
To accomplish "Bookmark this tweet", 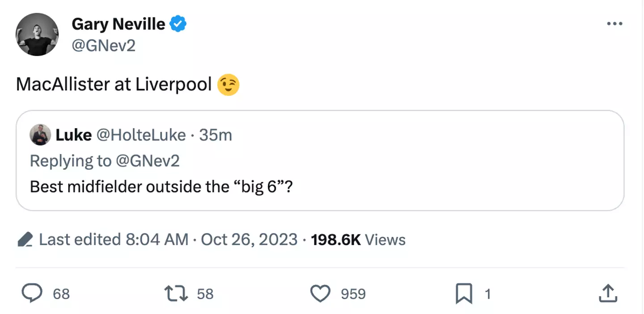I will (x=464, y=294).
